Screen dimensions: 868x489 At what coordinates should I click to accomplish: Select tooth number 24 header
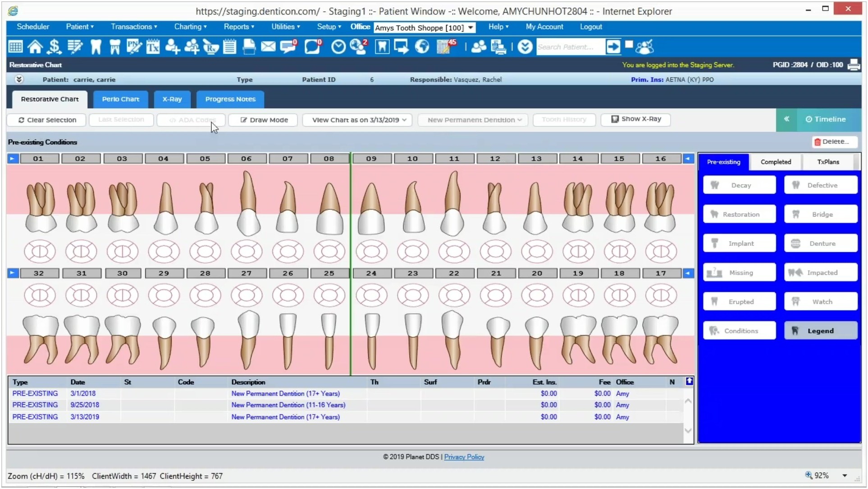(x=372, y=273)
